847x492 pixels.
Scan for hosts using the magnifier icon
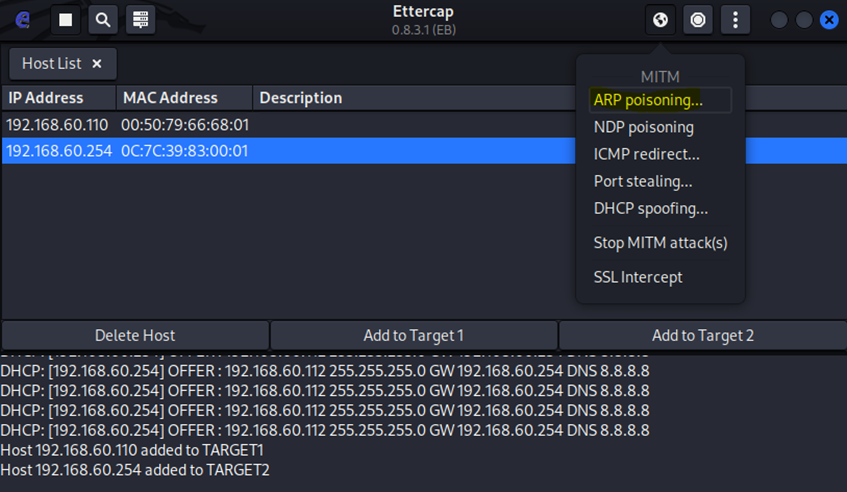coord(103,20)
